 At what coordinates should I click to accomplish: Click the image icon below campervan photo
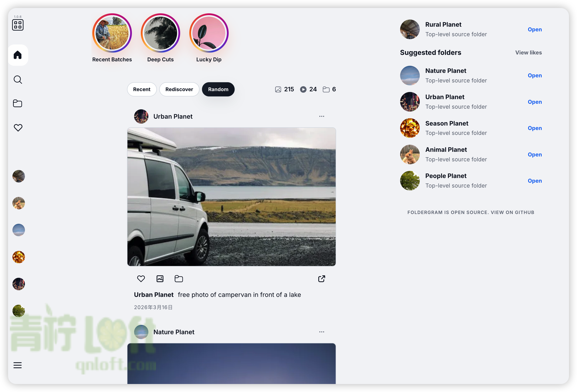click(160, 279)
